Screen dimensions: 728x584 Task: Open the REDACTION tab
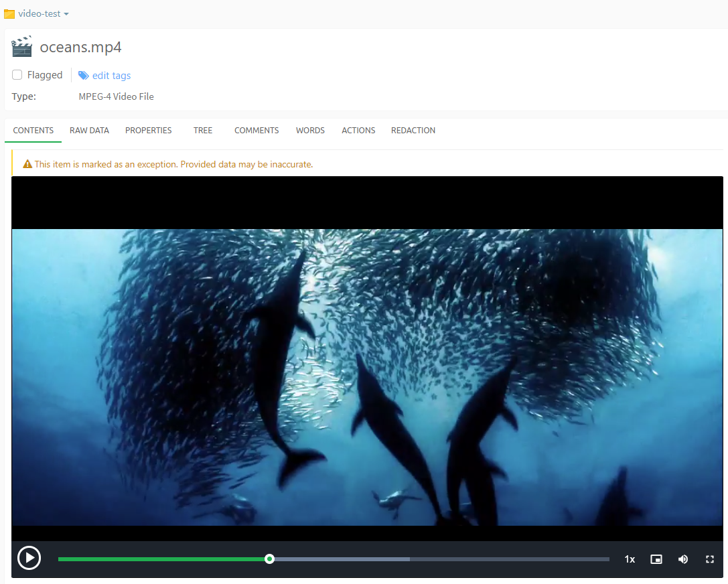413,131
